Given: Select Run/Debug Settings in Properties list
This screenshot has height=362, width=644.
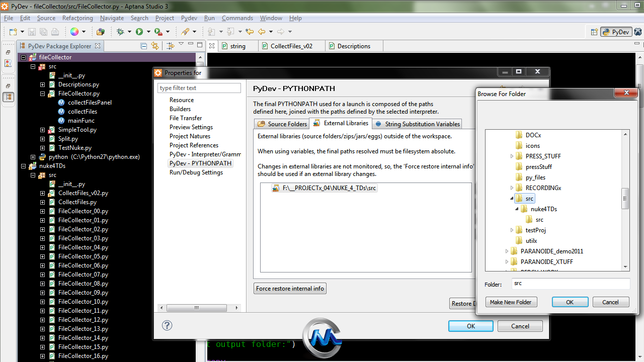Looking at the screenshot, I should click(x=196, y=172).
